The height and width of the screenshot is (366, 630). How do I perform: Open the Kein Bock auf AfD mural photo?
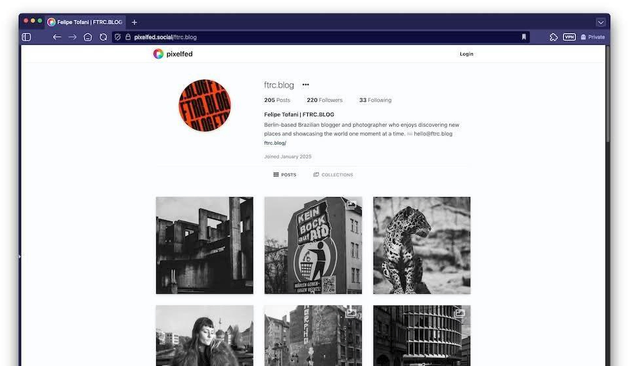tap(313, 245)
